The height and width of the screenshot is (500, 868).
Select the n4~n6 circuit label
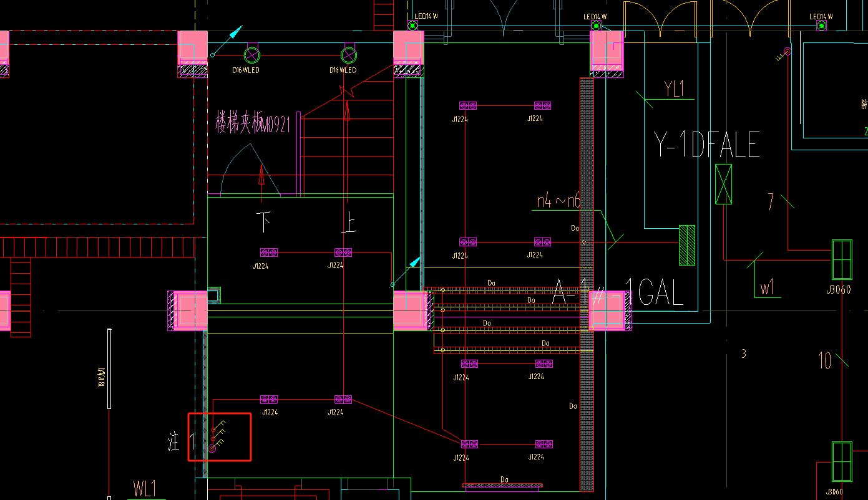point(558,201)
